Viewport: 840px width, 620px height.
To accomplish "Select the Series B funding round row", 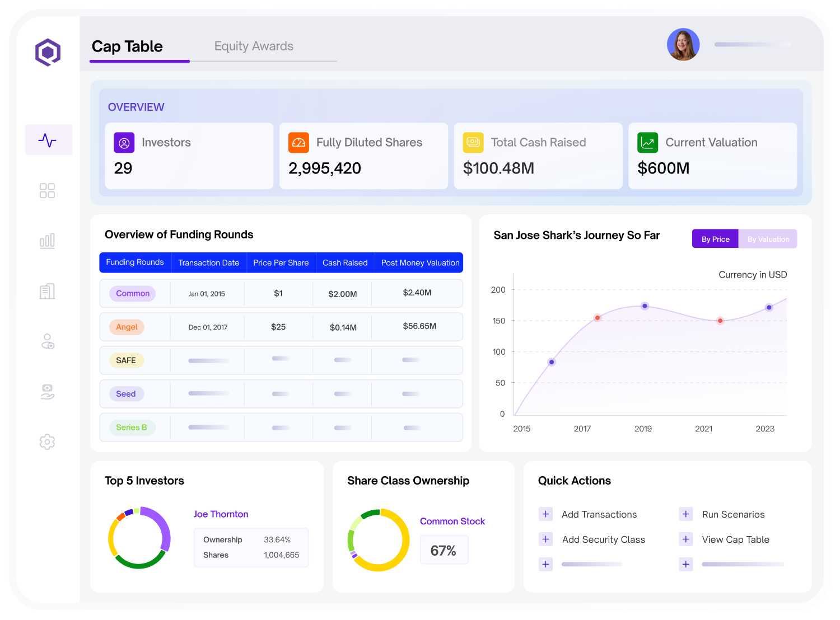I will point(281,428).
